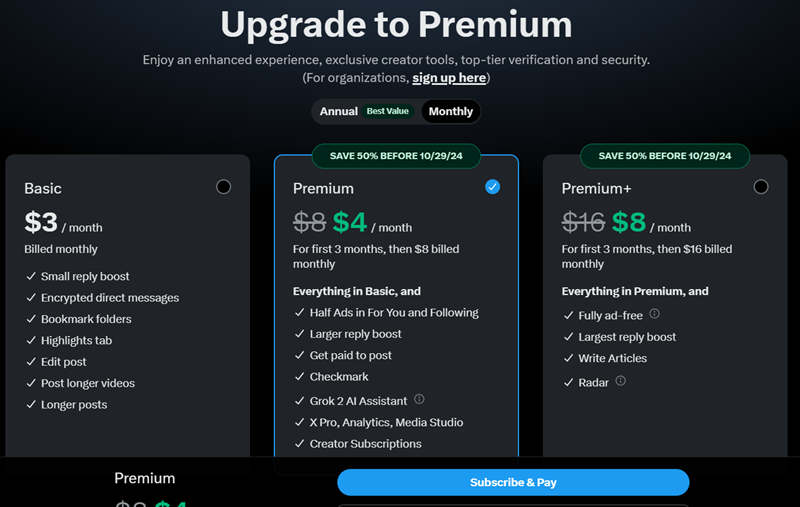Switch to Monthly billing

[x=450, y=111]
